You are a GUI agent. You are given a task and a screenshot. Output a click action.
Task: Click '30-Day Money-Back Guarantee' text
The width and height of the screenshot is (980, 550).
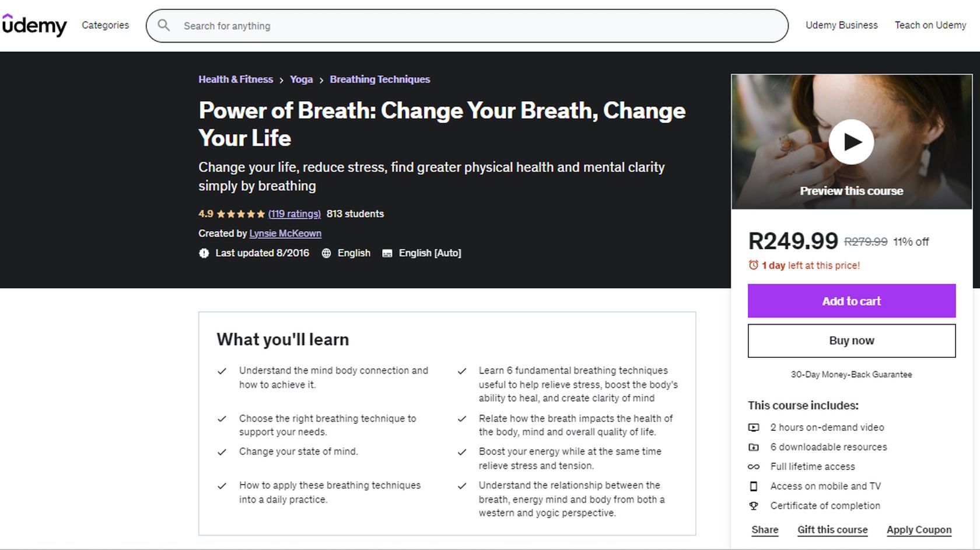point(851,374)
